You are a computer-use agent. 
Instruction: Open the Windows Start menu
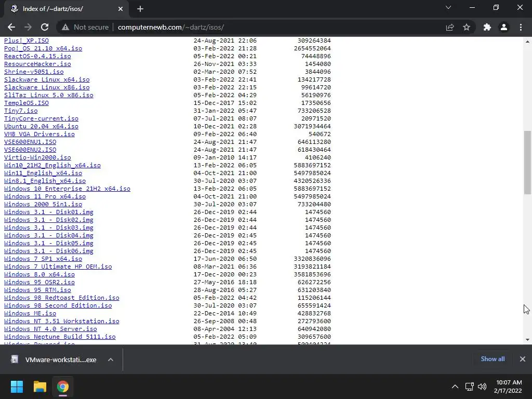tap(17, 387)
